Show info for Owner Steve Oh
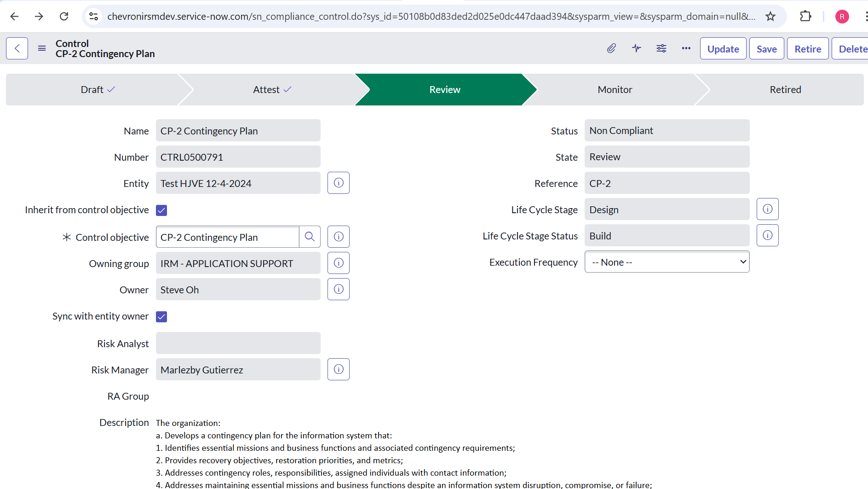 [x=339, y=289]
